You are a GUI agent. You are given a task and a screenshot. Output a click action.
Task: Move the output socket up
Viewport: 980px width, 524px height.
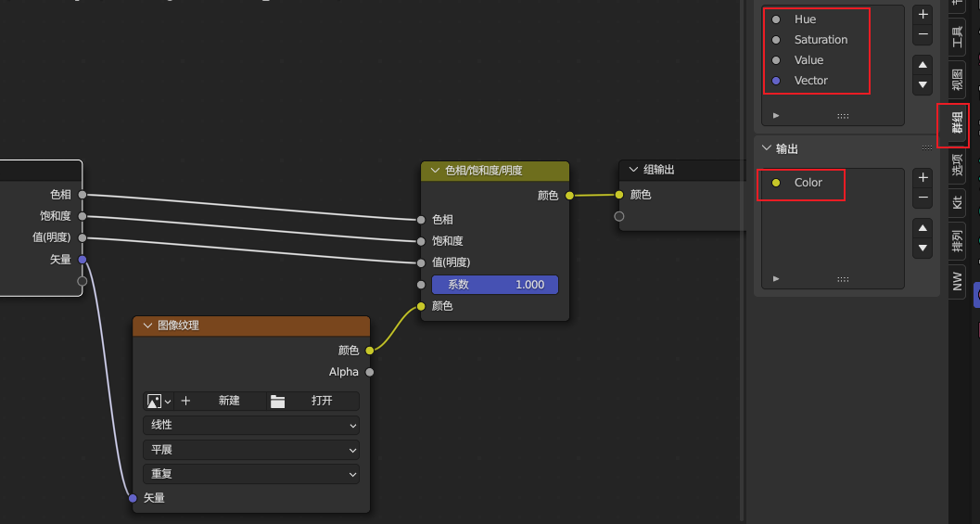pos(923,228)
